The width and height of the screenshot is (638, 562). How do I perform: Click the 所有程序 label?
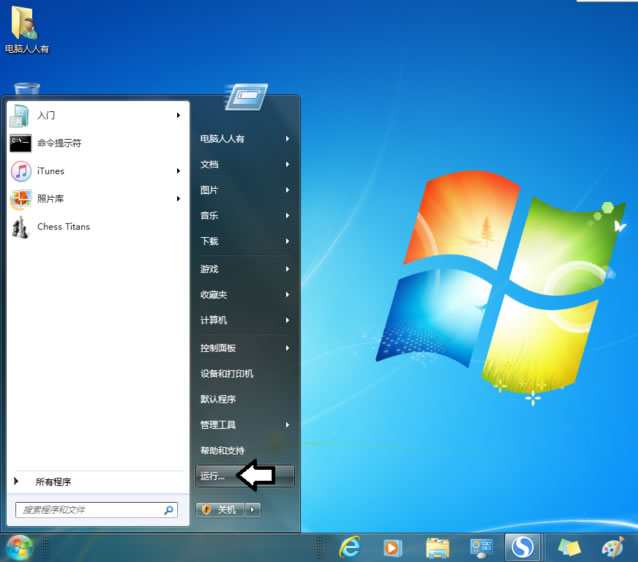[x=53, y=482]
